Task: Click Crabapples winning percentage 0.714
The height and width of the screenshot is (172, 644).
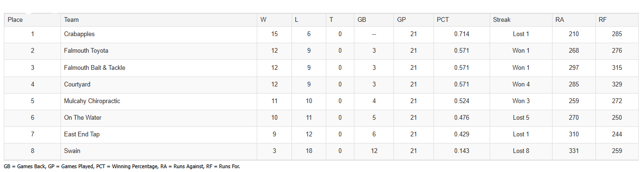Action: (462, 34)
